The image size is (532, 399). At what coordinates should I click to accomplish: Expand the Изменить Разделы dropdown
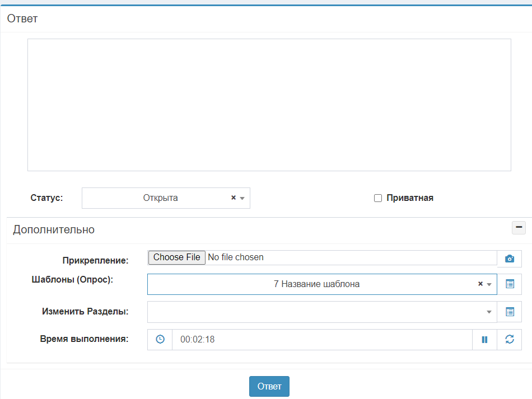[x=321, y=312]
